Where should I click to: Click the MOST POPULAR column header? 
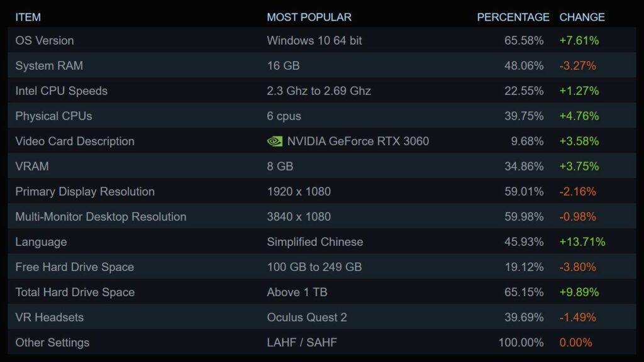[309, 17]
